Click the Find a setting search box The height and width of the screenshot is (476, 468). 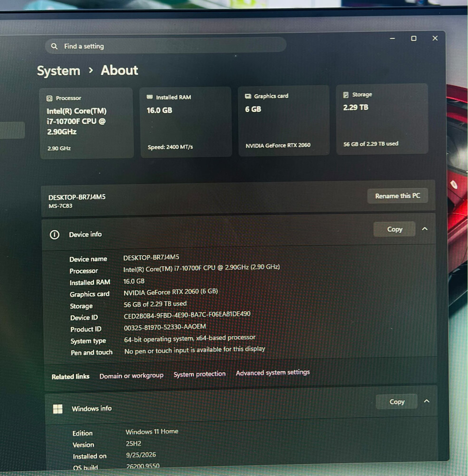click(x=166, y=46)
